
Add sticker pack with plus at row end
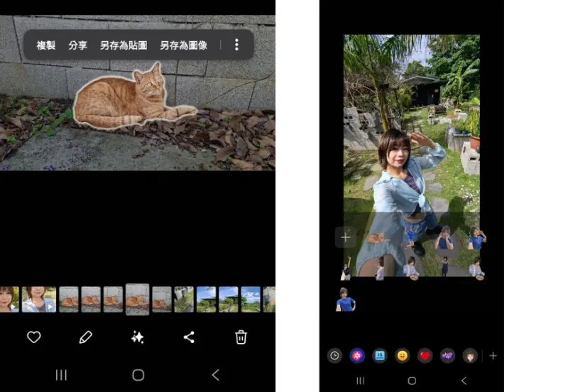point(493,356)
